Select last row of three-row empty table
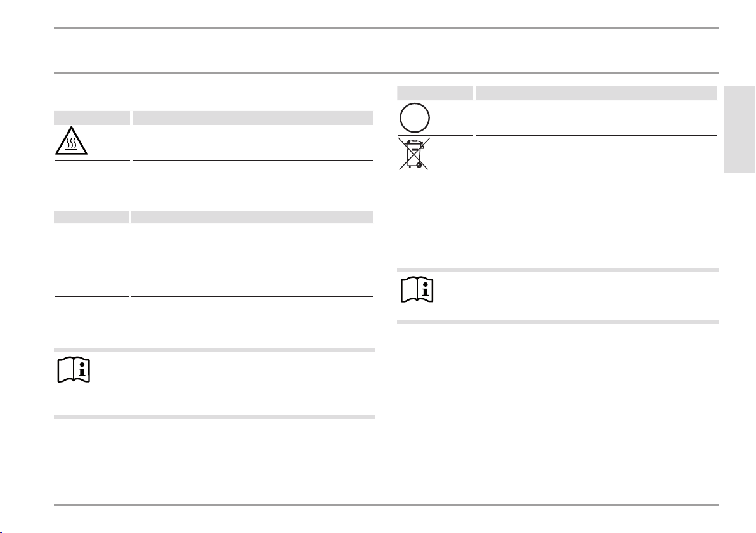Screen dimensions: 756x533 point(214,285)
